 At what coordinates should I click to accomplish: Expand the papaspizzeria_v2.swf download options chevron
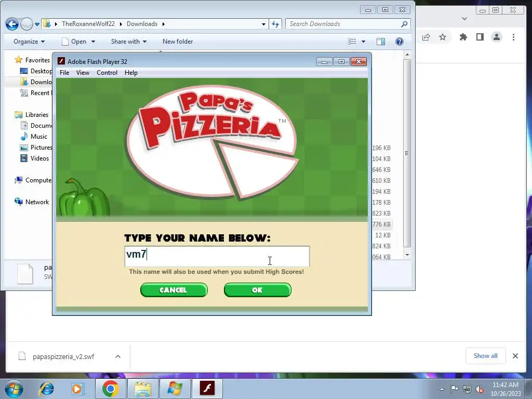(118, 356)
